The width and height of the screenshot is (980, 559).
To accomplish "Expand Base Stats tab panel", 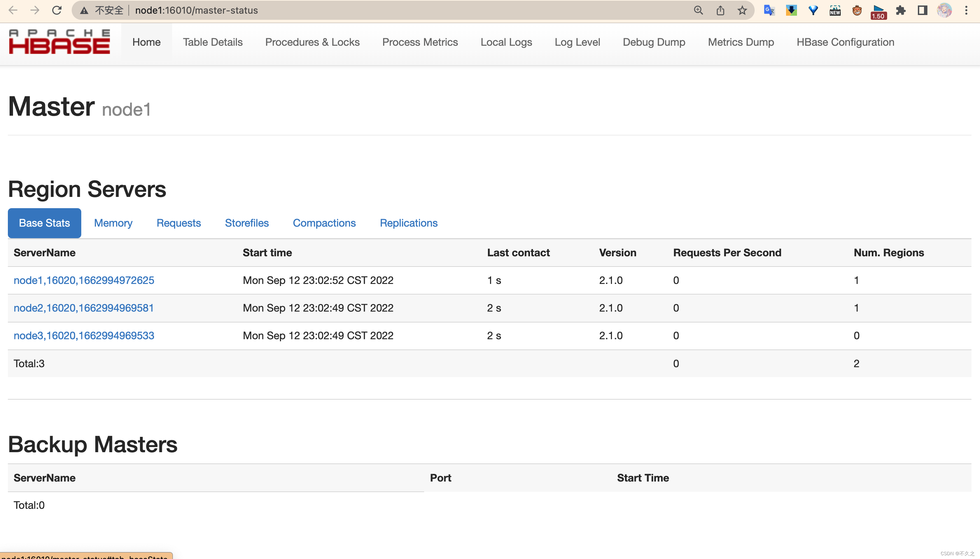I will click(x=44, y=223).
